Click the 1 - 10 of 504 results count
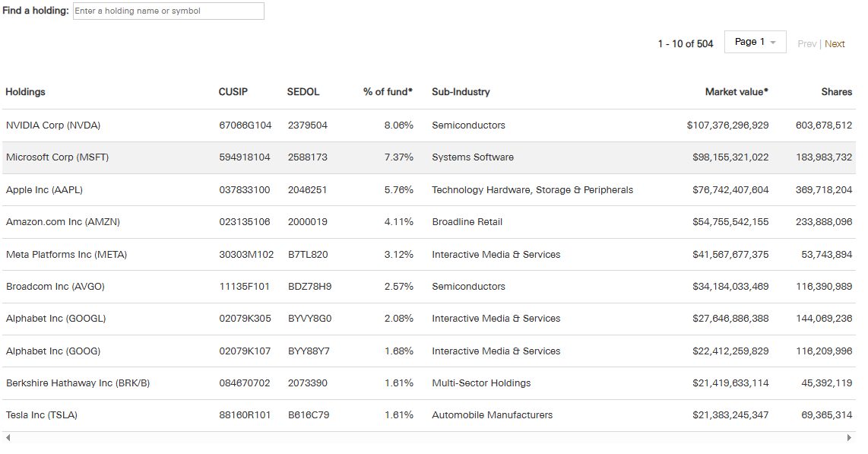 point(686,44)
